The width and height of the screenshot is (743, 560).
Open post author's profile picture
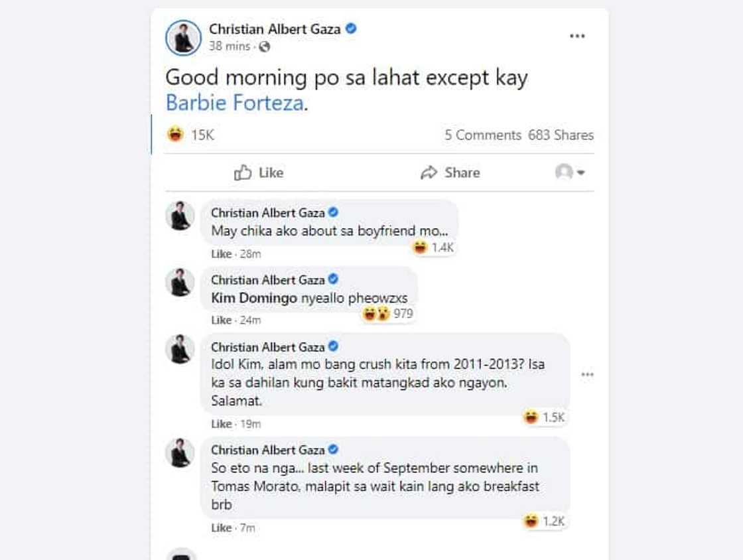[183, 37]
